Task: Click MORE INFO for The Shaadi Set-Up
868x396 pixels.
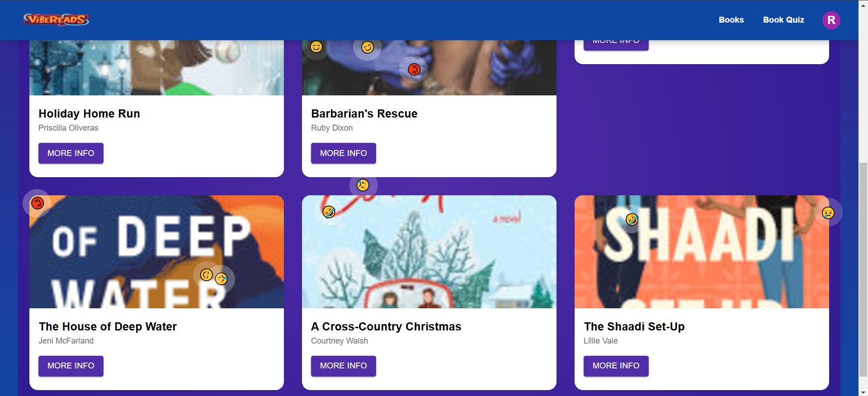Action: [616, 366]
